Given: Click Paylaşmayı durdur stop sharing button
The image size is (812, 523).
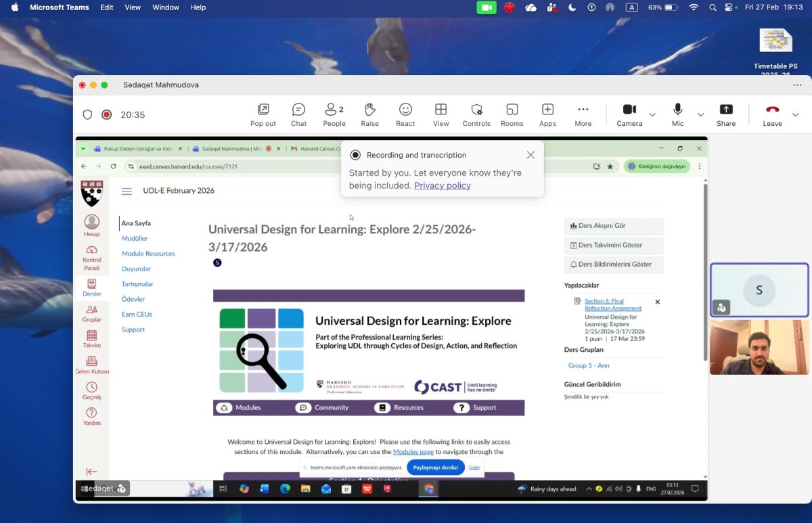Looking at the screenshot, I should coord(436,467).
